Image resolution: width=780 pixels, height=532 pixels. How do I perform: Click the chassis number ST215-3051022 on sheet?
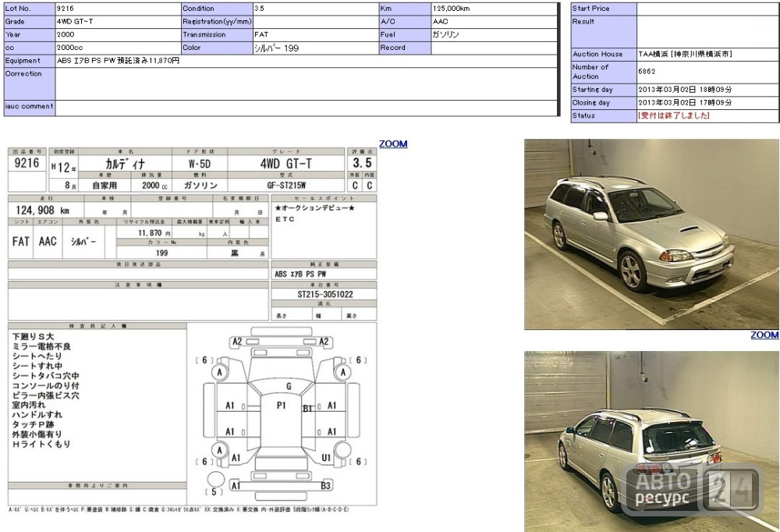[325, 294]
